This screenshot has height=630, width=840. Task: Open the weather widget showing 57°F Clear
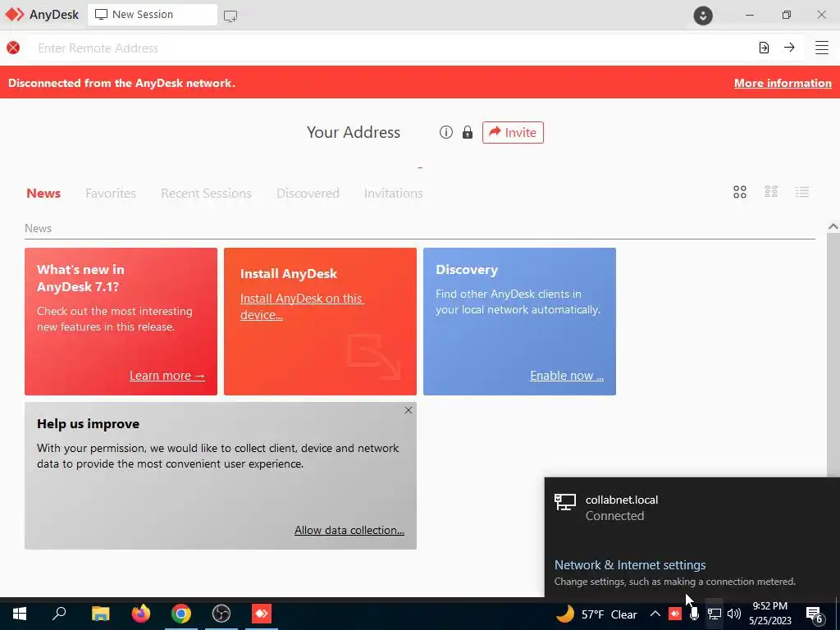tap(597, 614)
